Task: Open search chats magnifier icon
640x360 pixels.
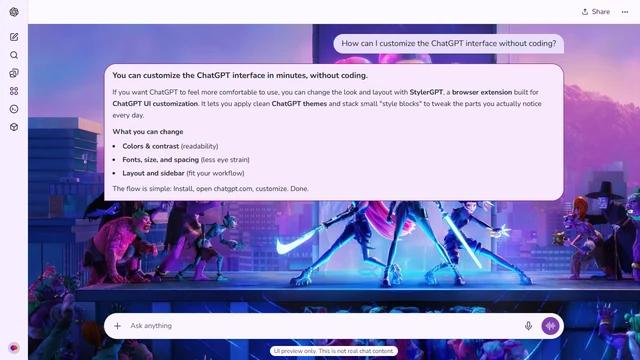Action: (14, 55)
